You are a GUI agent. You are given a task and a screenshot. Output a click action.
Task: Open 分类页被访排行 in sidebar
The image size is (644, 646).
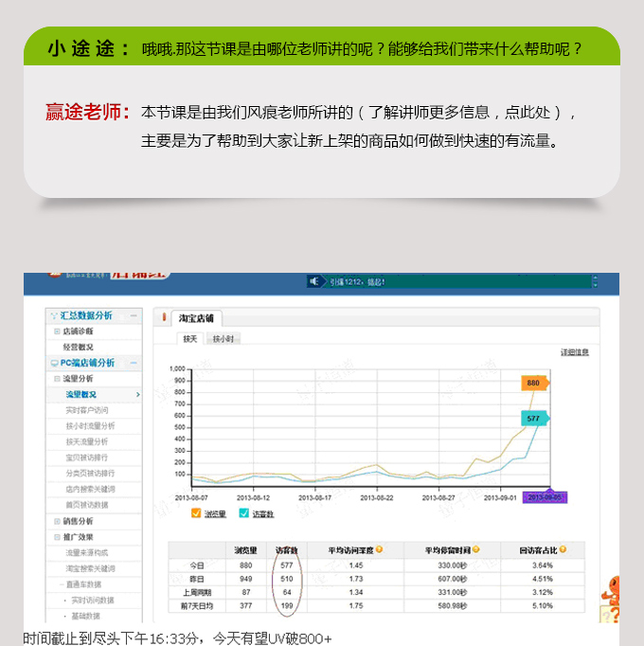click(x=90, y=474)
